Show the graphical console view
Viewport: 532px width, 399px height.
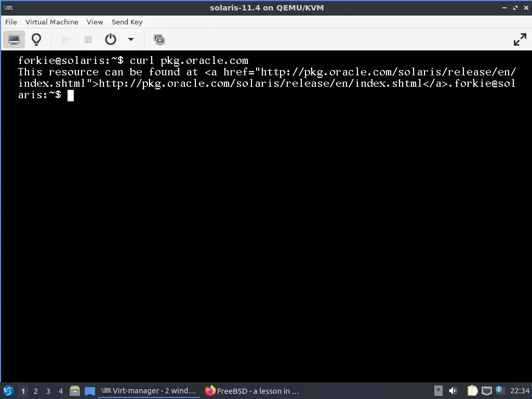pos(14,39)
